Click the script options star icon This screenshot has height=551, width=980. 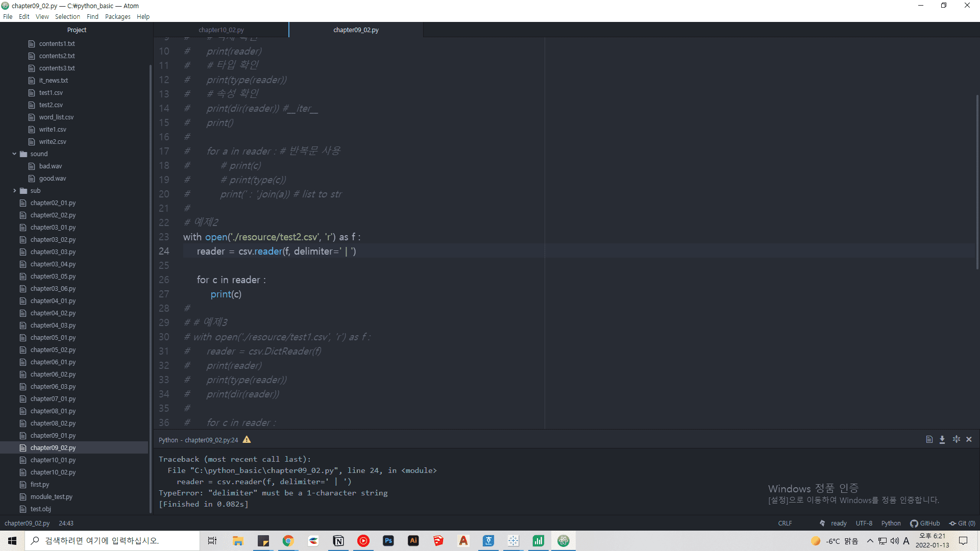956,439
